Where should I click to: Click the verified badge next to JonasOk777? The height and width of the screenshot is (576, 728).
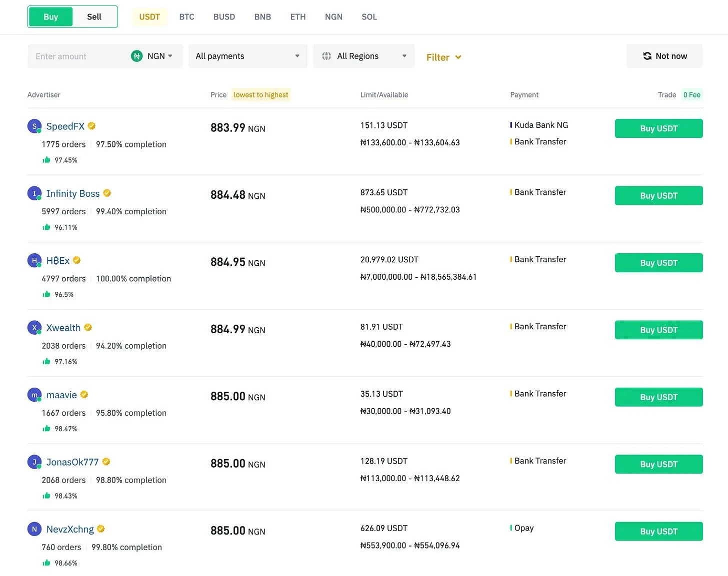click(106, 462)
